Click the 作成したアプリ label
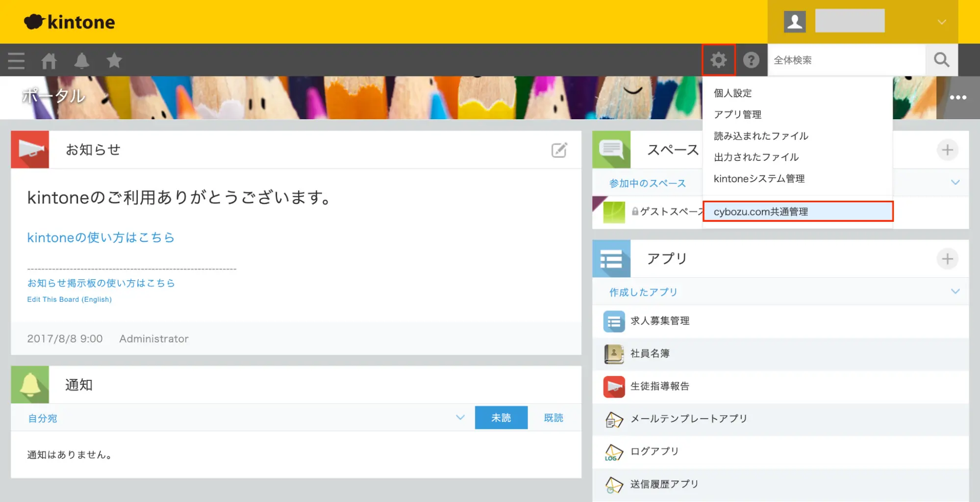980x502 pixels. (643, 292)
